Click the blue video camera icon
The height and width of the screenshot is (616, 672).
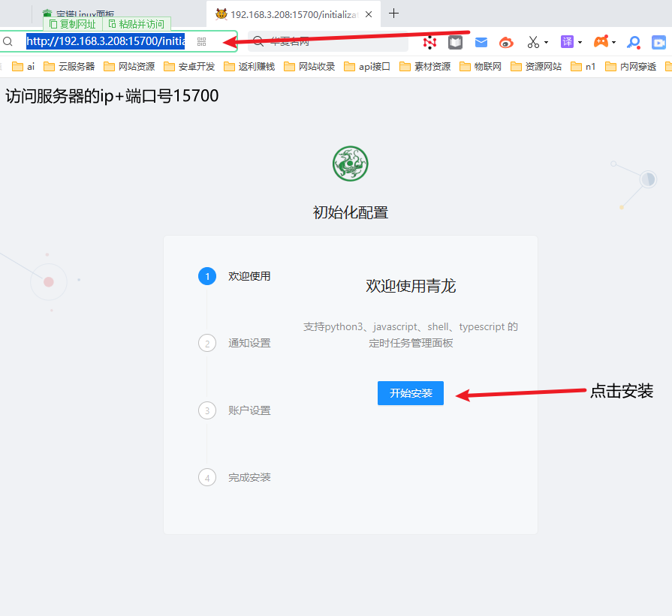coord(658,42)
